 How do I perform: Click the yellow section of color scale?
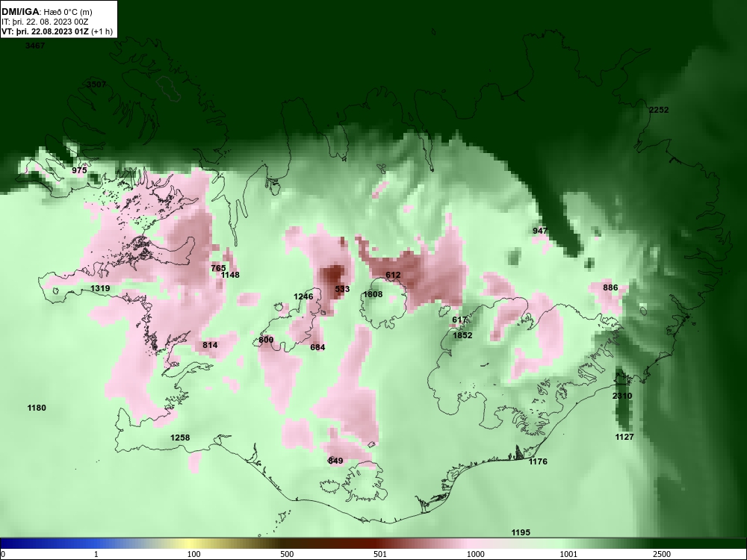(190, 544)
